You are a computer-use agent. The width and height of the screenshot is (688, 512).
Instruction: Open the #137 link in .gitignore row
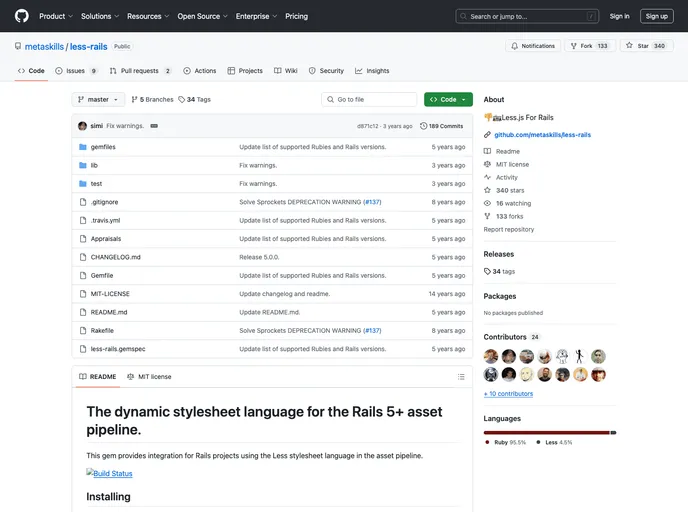[372, 202]
